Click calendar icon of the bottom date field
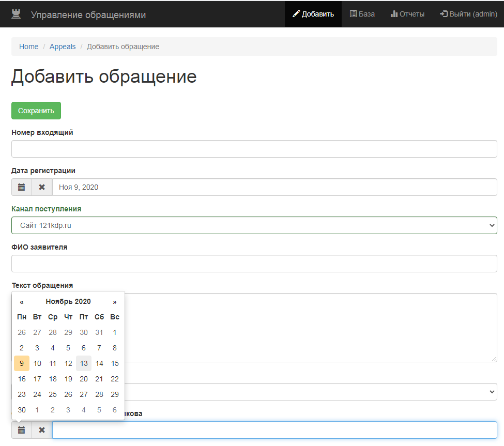The image size is (504, 446). [22, 430]
